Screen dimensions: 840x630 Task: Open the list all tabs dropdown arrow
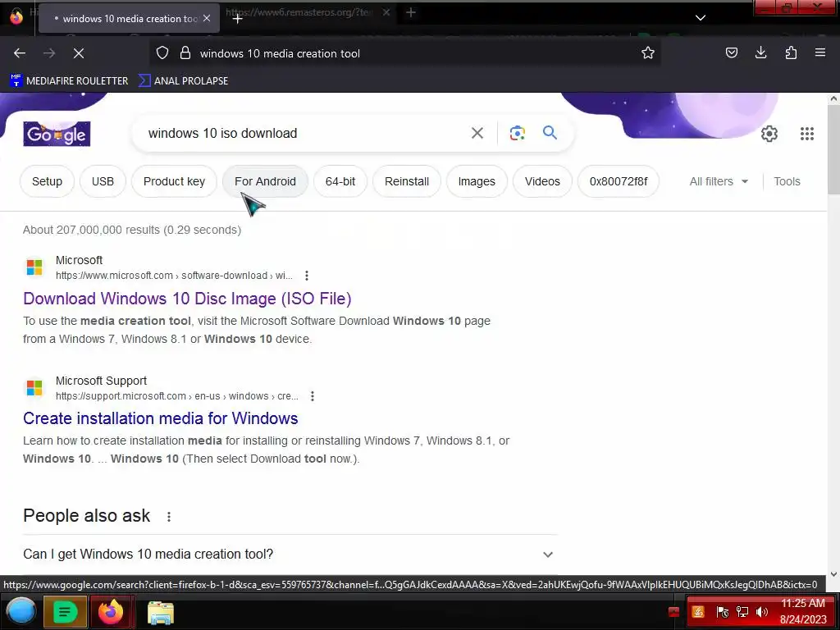(701, 18)
